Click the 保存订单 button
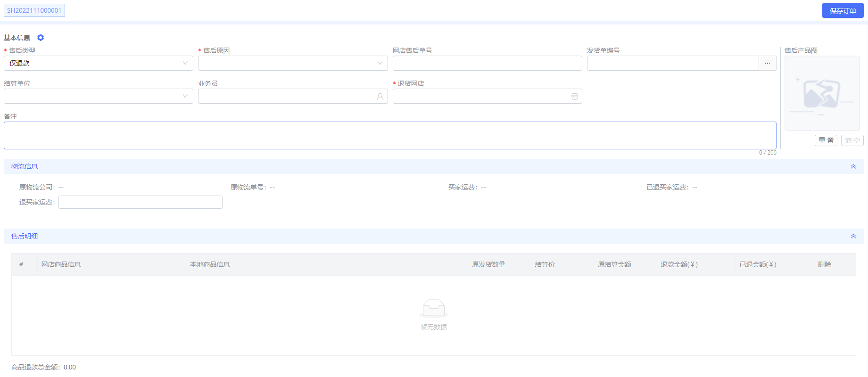The width and height of the screenshot is (868, 377). (843, 10)
